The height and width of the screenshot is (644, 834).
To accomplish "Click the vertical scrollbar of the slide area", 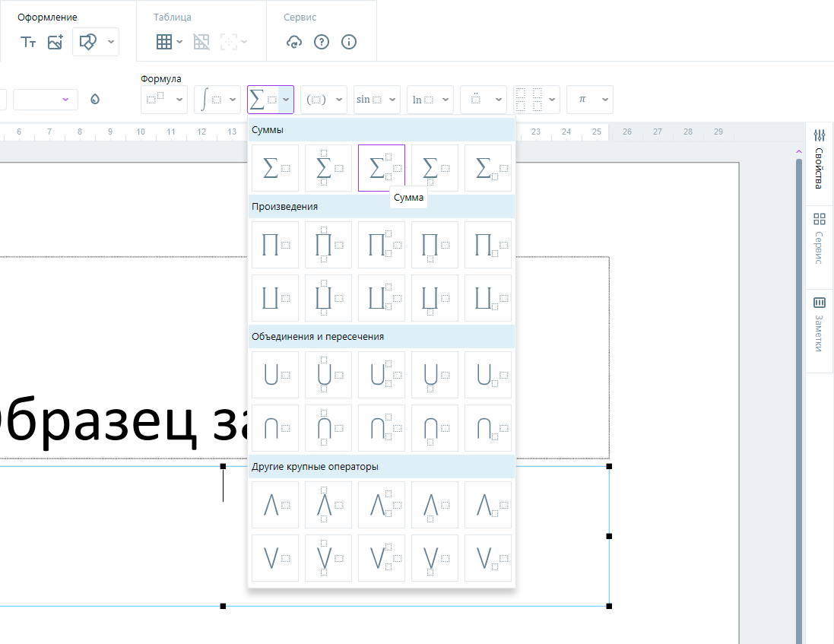I will click(x=799, y=380).
